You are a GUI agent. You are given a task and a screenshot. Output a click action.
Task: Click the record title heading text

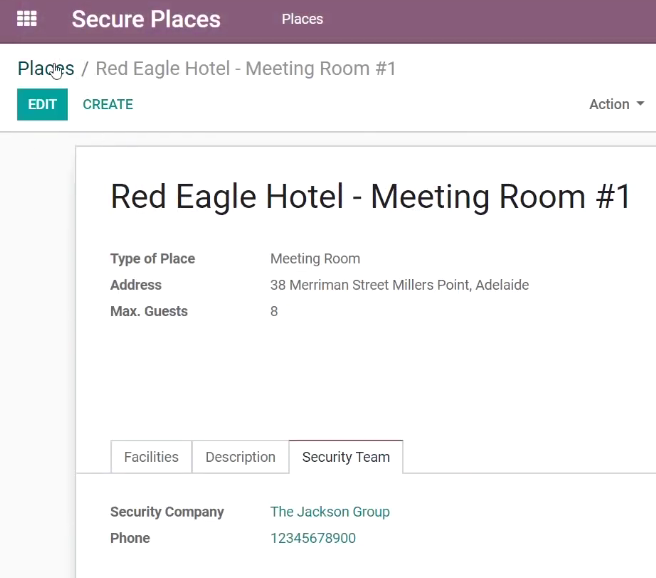(x=370, y=197)
